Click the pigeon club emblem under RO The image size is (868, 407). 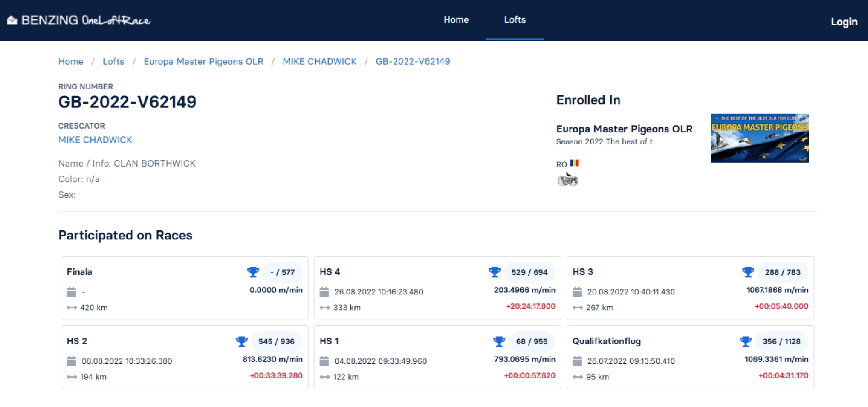(x=568, y=180)
